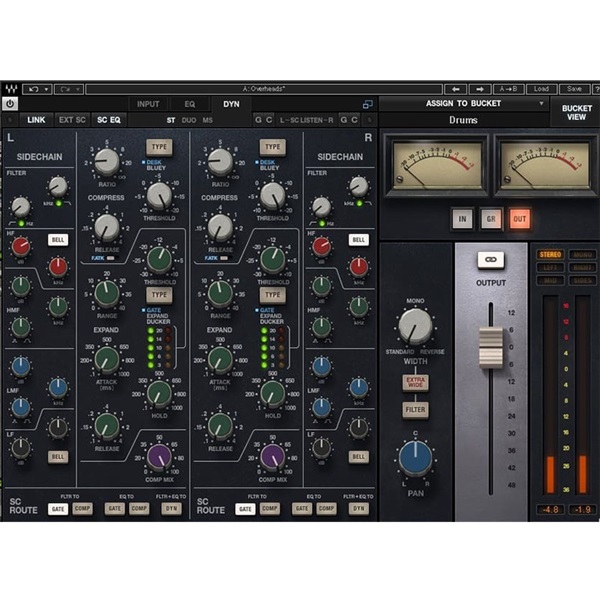Click right channel G listen button

coord(344,120)
